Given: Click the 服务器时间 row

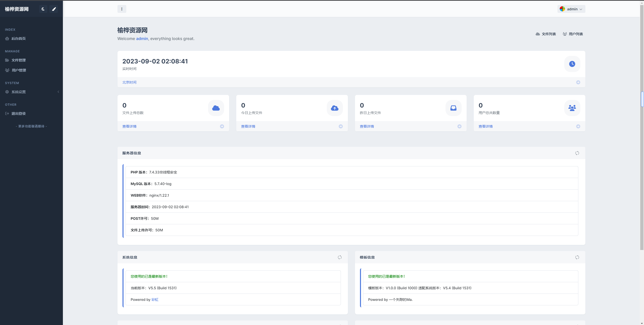Looking at the screenshot, I should tap(352, 207).
